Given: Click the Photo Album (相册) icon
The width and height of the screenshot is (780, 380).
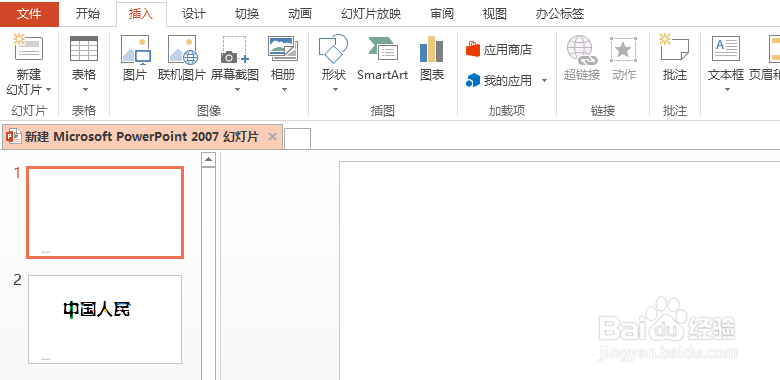Looking at the screenshot, I should [x=283, y=48].
